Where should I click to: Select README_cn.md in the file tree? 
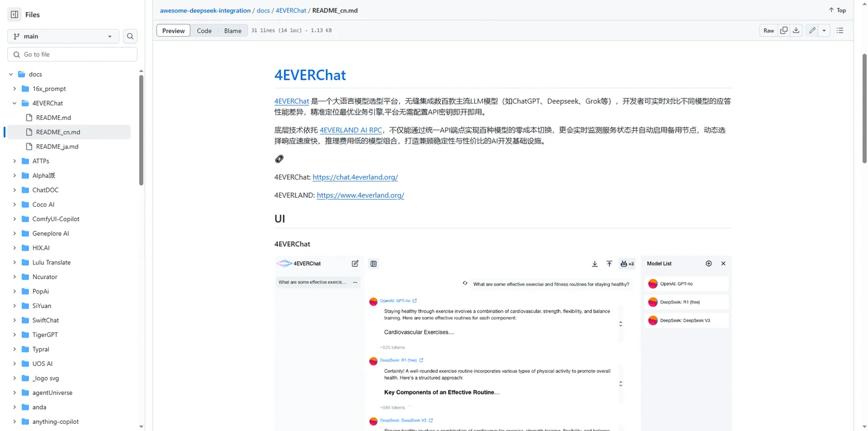(x=68, y=132)
